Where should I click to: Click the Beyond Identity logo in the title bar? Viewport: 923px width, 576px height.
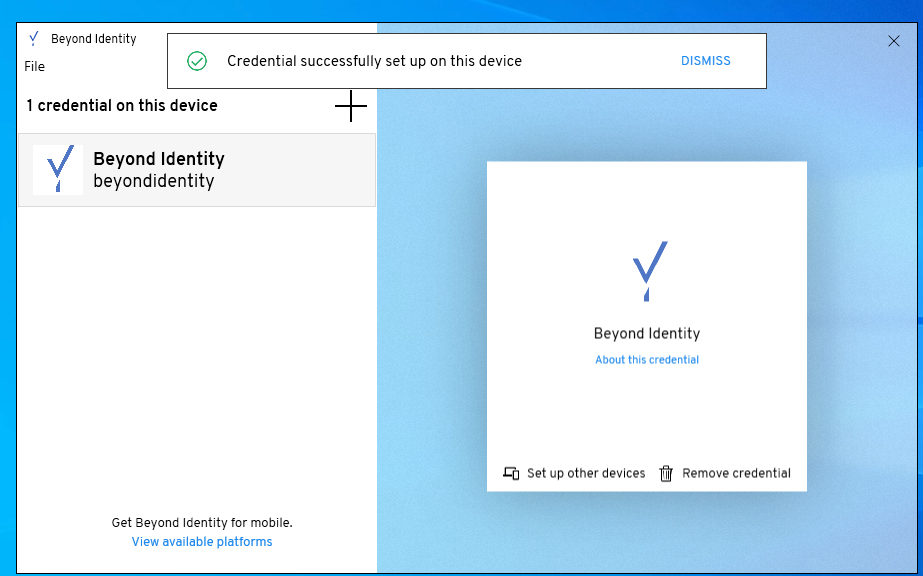(33, 38)
